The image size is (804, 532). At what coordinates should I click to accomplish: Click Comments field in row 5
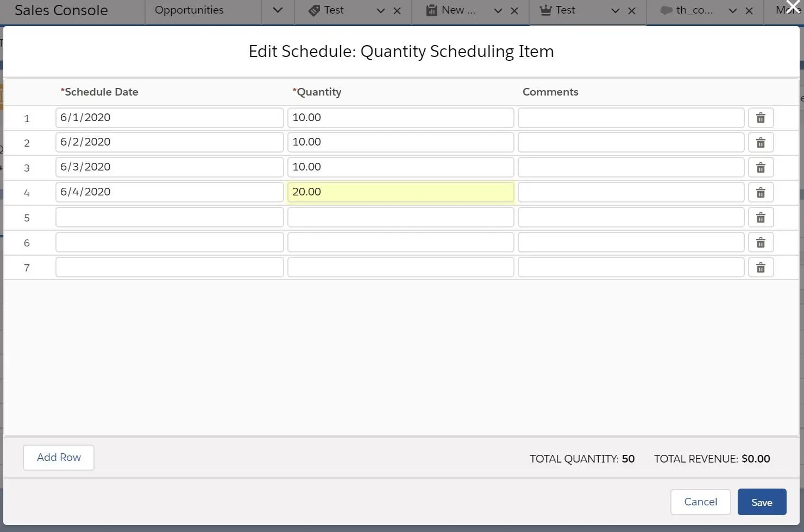click(631, 217)
